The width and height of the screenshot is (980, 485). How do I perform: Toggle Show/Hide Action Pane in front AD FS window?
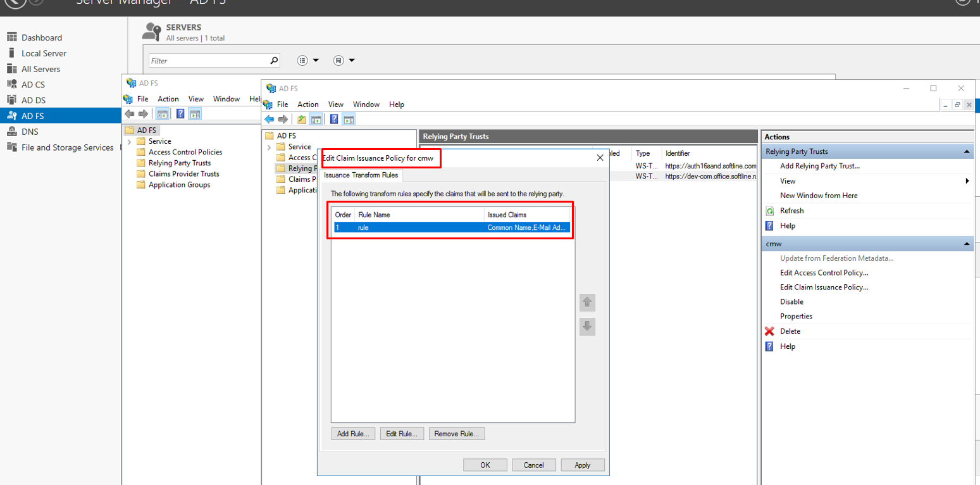pos(349,119)
